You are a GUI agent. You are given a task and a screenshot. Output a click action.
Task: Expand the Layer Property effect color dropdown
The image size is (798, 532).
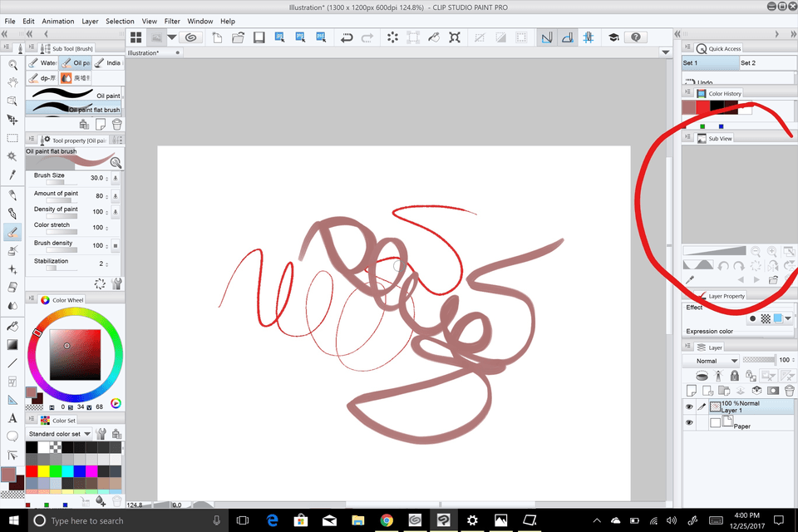point(788,318)
